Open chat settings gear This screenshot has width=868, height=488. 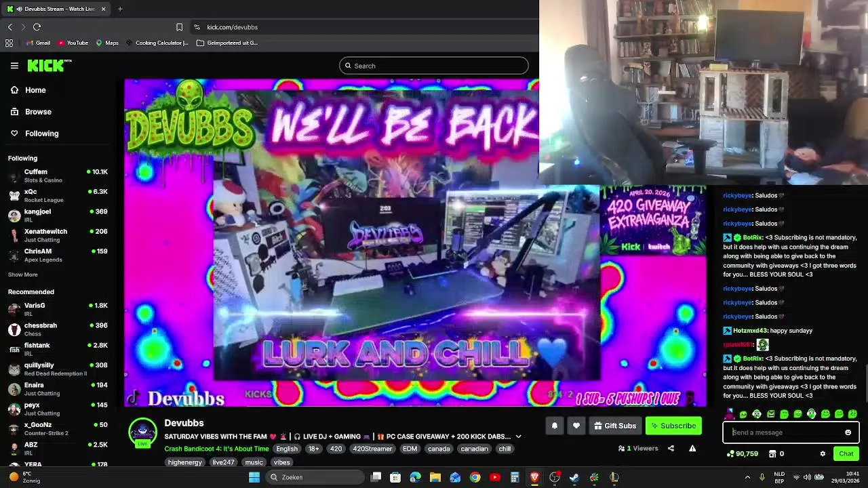tap(823, 453)
